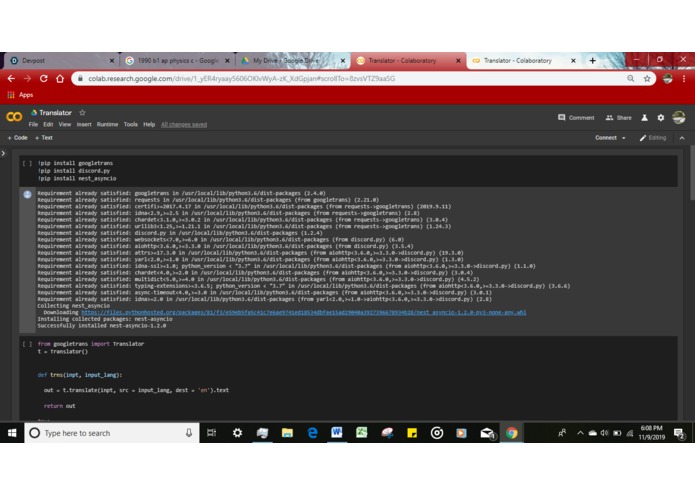Image resolution: width=695 pixels, height=494 pixels.
Task: Open the Insert menu
Action: 84,124
